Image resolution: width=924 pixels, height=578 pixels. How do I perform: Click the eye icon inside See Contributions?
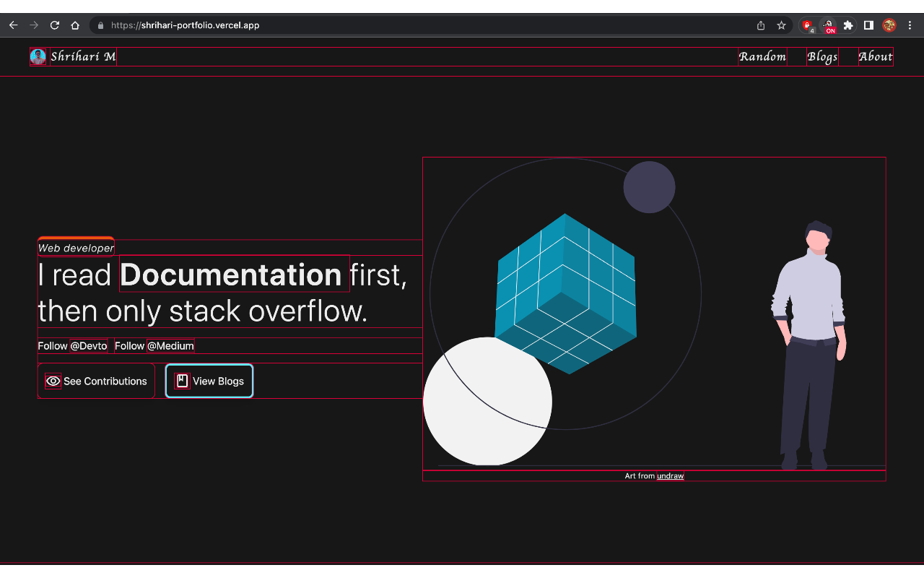(53, 381)
